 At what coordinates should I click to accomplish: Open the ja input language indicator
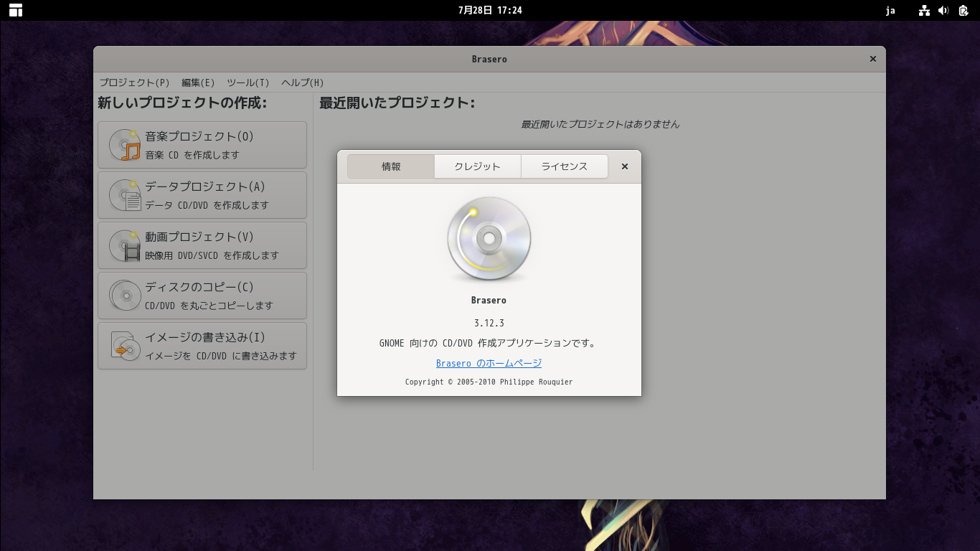[x=890, y=10]
